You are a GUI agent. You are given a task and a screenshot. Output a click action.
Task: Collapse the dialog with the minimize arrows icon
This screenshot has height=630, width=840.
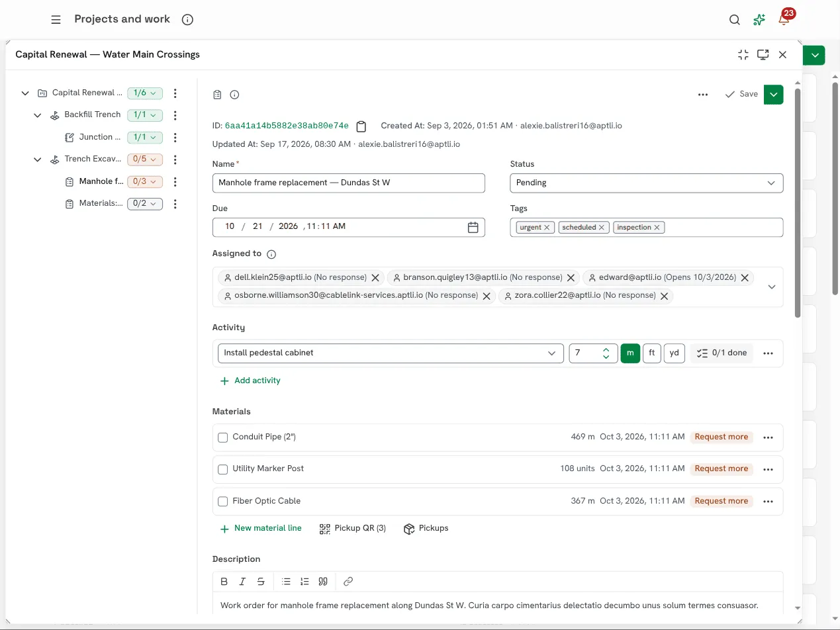click(x=743, y=55)
